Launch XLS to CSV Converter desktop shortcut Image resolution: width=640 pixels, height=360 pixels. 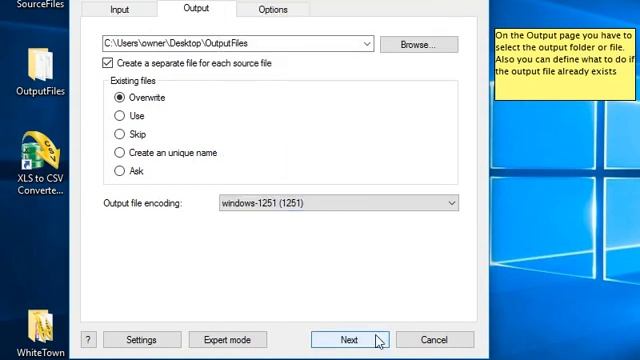click(x=40, y=162)
